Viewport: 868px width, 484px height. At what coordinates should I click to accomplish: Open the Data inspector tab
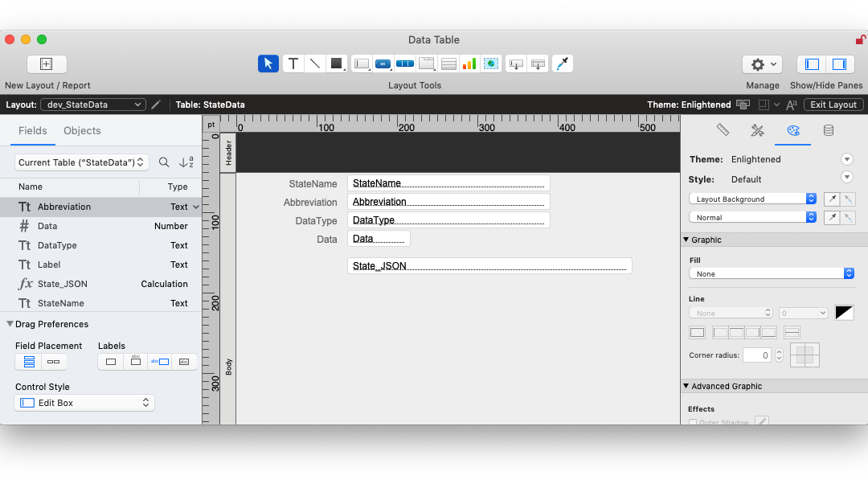coord(828,130)
